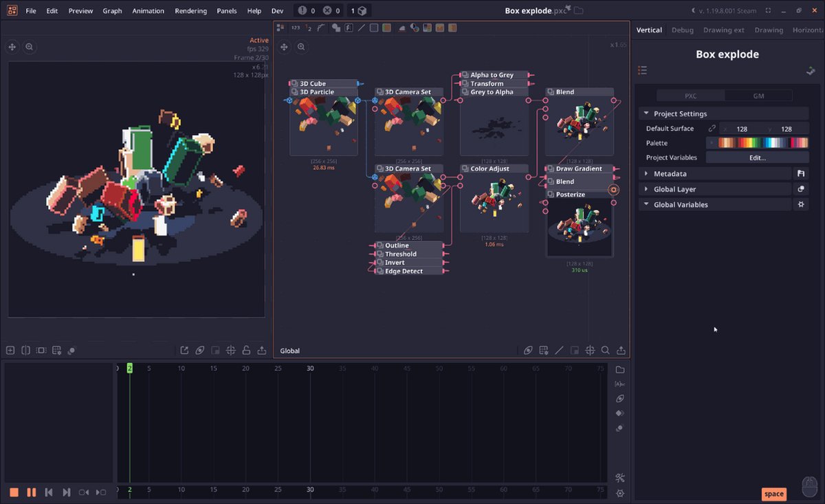Click the Pixel Composer logo icon

pos(12,11)
